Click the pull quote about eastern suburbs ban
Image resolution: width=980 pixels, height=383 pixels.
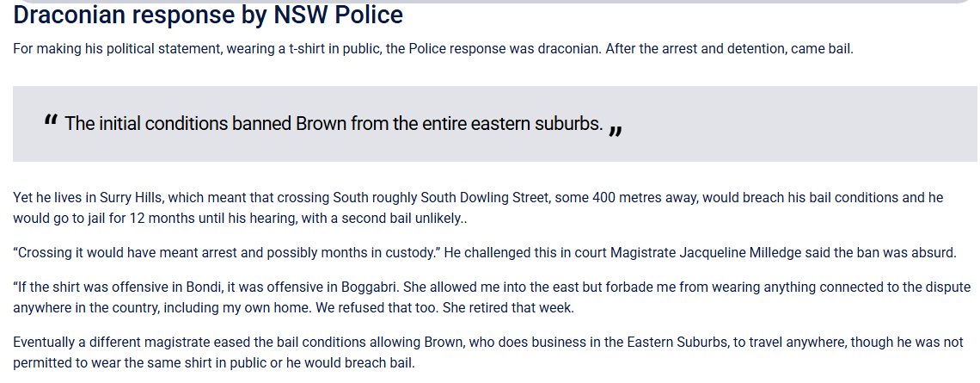click(334, 124)
